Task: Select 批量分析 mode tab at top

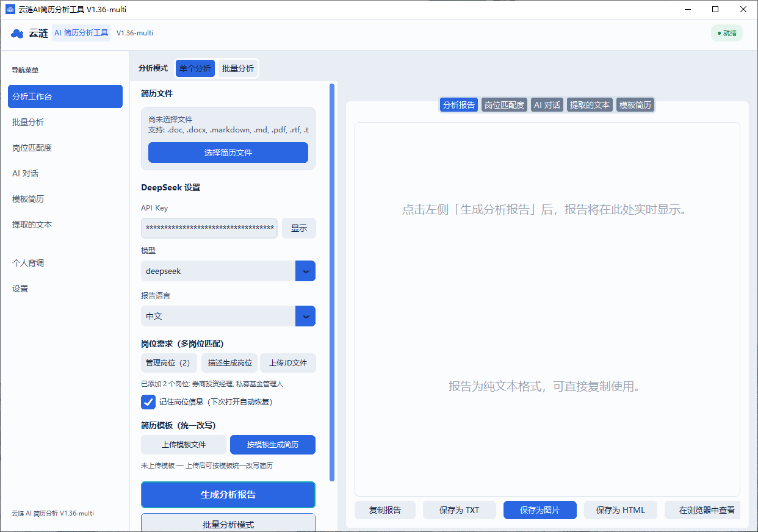Action: [238, 68]
